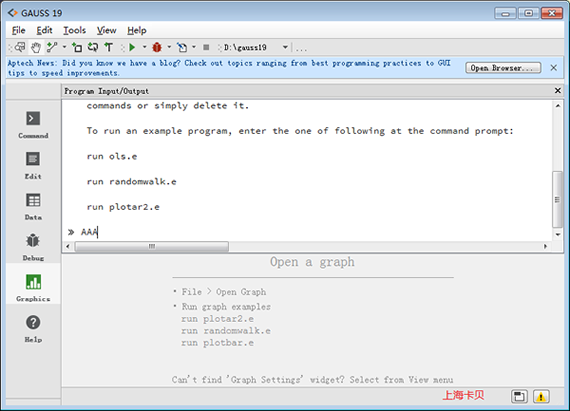Click the yellow warning icon in the status bar
570x411 pixels.
pos(541,396)
